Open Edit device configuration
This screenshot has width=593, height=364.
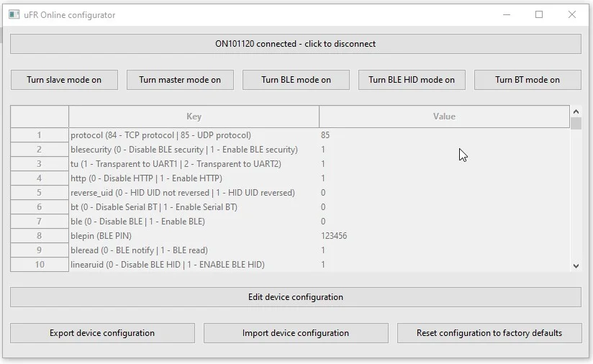click(x=295, y=297)
